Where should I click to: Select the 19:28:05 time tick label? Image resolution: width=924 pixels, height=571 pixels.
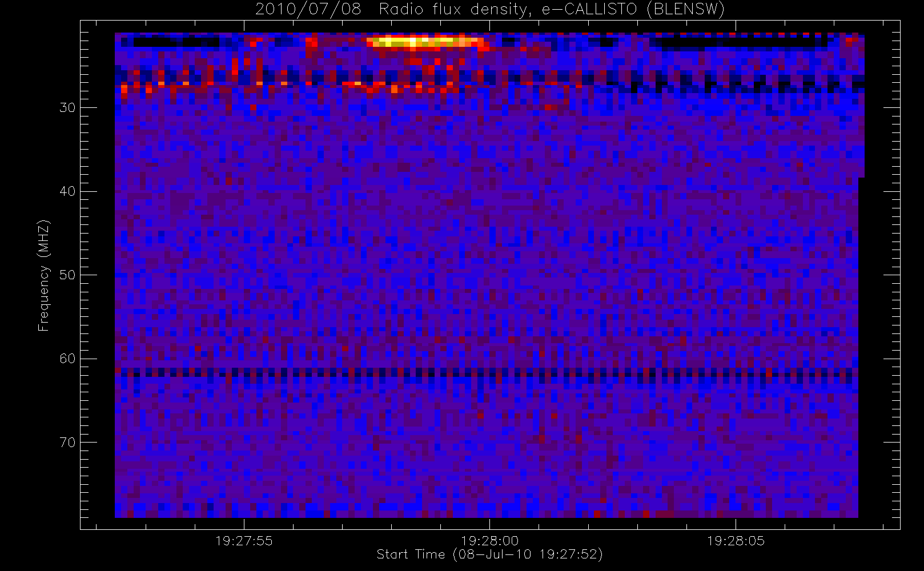(736, 541)
